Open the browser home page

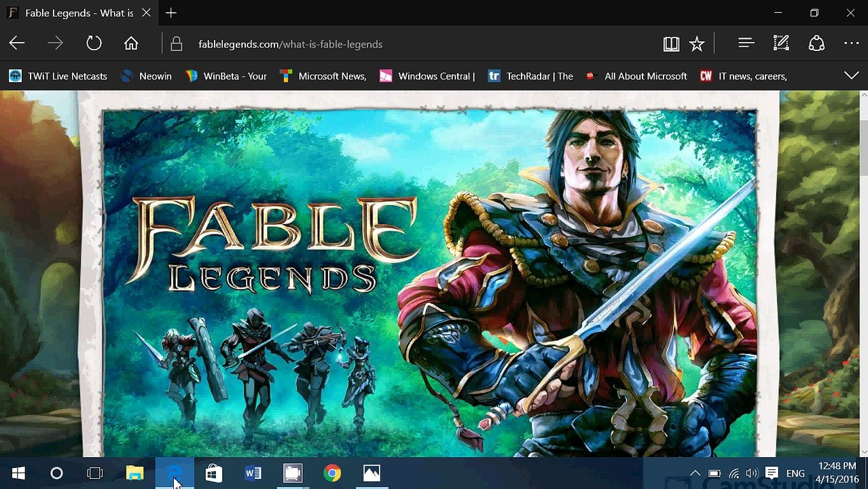[131, 43]
